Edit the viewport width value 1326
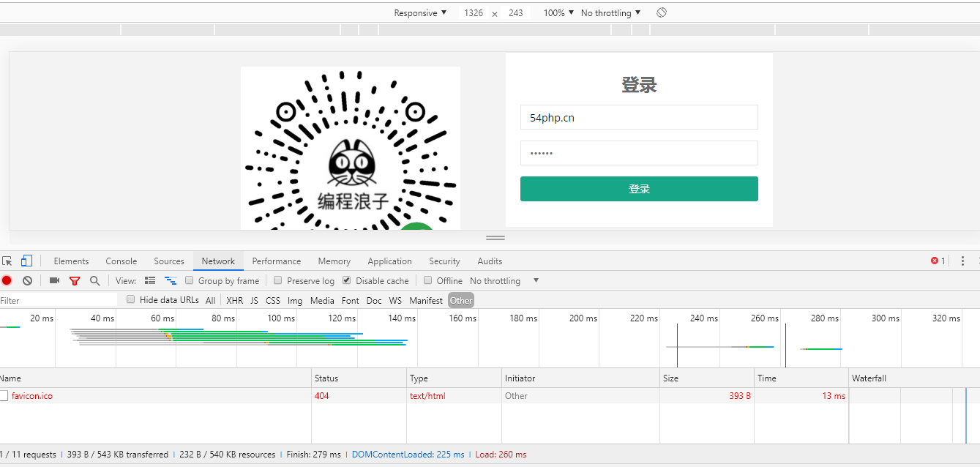This screenshot has height=467, width=980. pyautogui.click(x=474, y=12)
